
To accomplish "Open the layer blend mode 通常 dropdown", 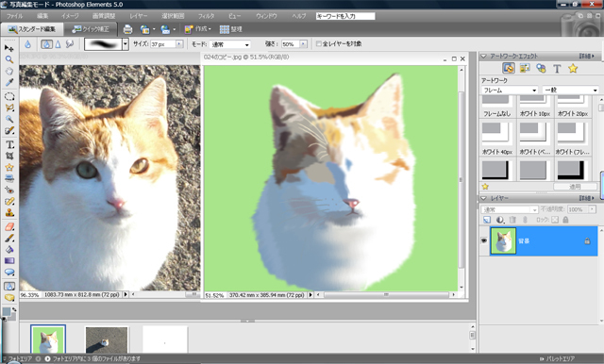I will point(510,209).
